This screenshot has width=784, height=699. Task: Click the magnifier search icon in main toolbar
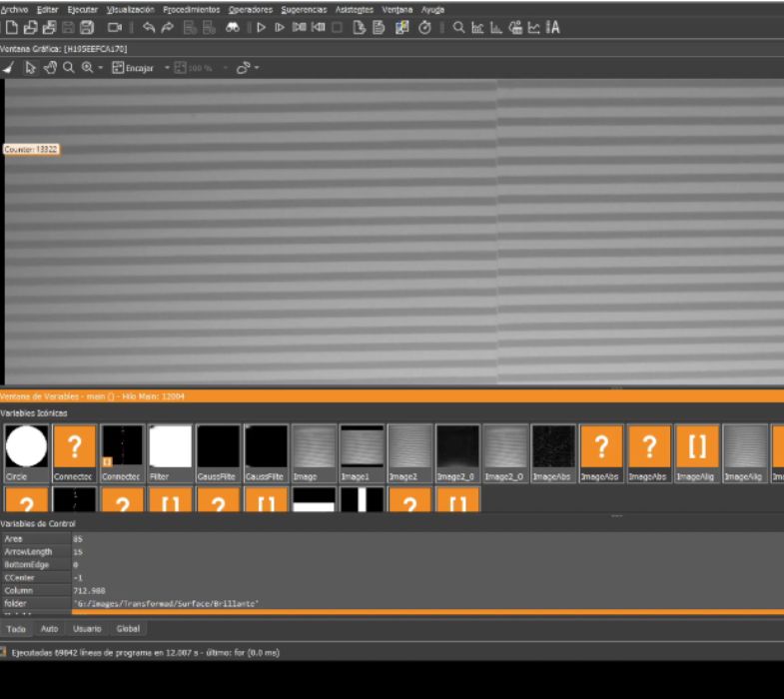pos(458,27)
